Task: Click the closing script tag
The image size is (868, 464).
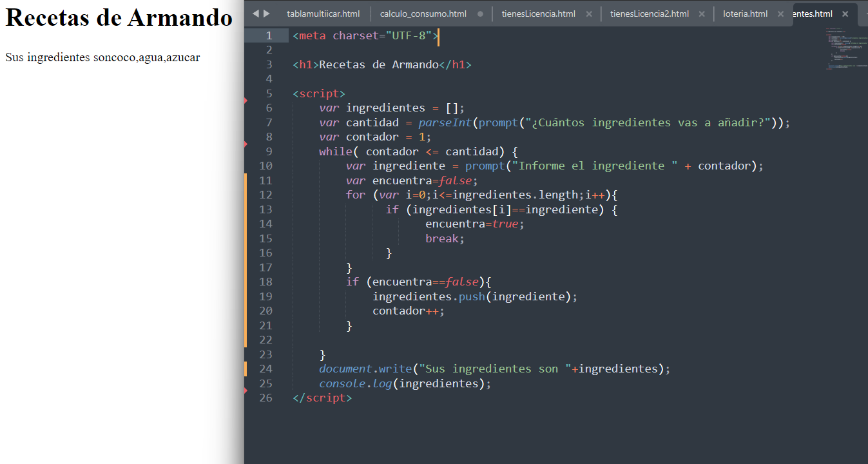Action: [x=322, y=398]
